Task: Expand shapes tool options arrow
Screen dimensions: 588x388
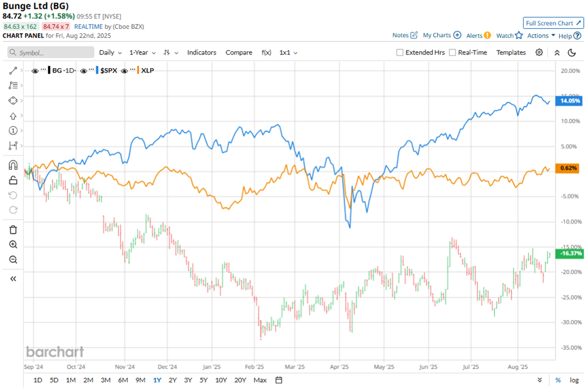Action: click(22, 101)
